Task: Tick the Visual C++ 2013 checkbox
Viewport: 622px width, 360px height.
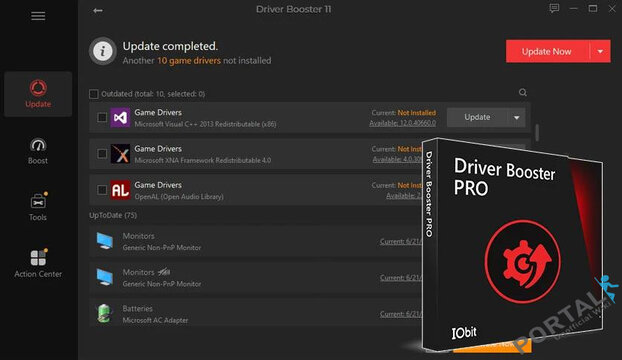Action: coord(102,117)
